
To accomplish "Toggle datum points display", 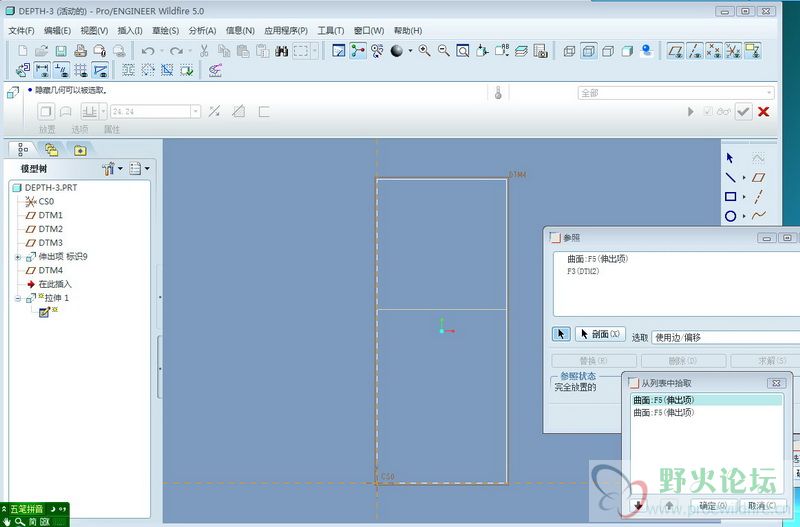I will (714, 51).
